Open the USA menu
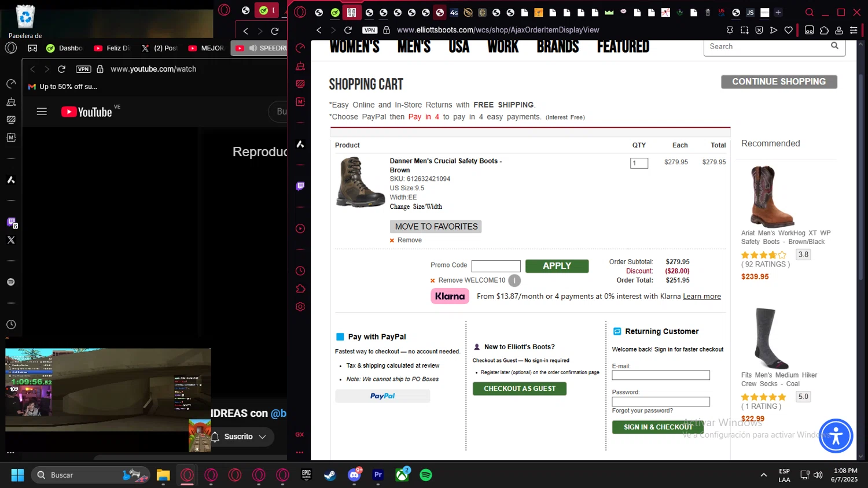 459,46
